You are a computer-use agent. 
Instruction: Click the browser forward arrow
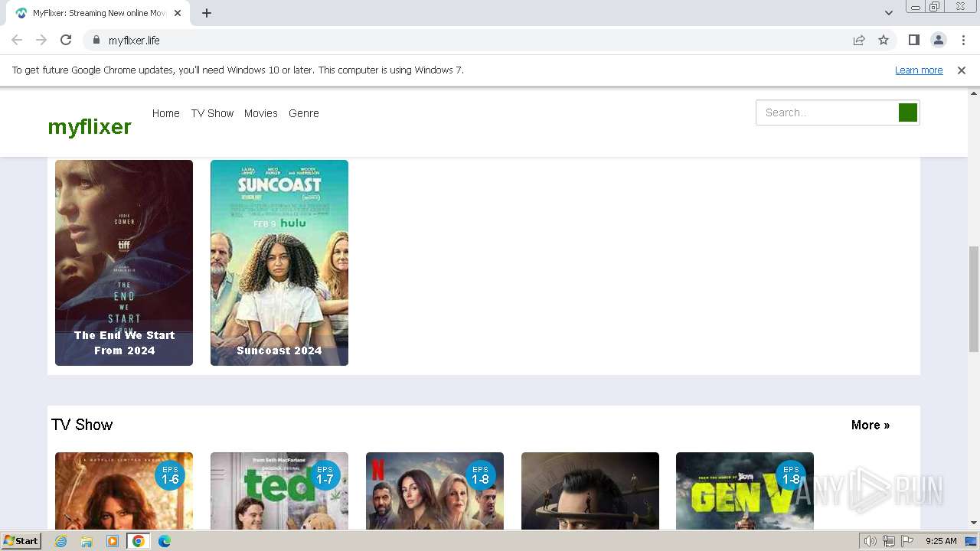[x=41, y=40]
